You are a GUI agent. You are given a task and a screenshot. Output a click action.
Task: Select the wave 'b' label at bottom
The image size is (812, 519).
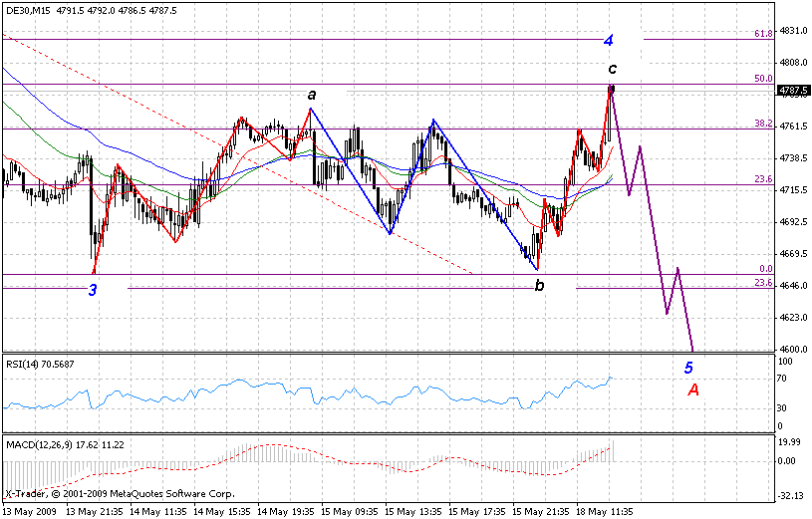pyautogui.click(x=539, y=286)
